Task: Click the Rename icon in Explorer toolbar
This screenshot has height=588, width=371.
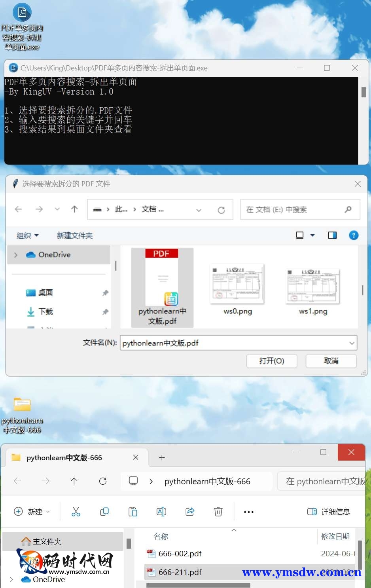Action: (161, 512)
